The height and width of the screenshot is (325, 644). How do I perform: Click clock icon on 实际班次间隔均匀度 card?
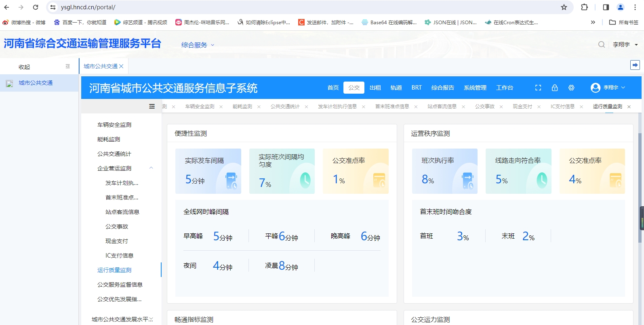coord(305,180)
